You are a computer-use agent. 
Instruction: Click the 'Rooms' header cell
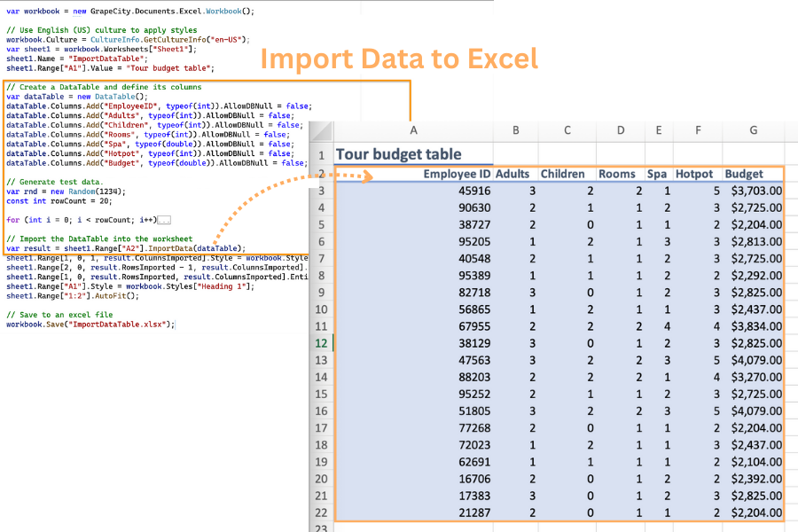point(621,174)
